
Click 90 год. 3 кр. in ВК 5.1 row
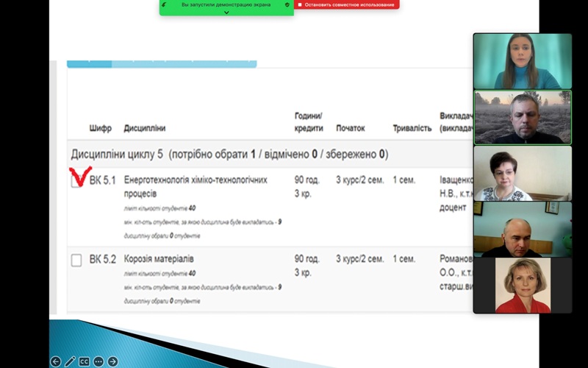click(306, 187)
